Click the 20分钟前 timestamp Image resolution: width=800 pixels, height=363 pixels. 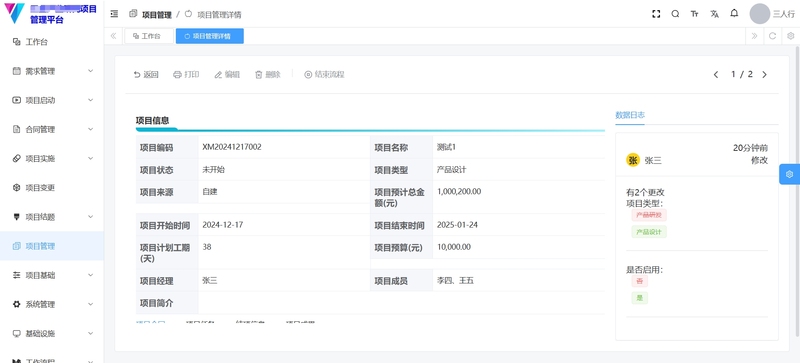[x=750, y=148]
